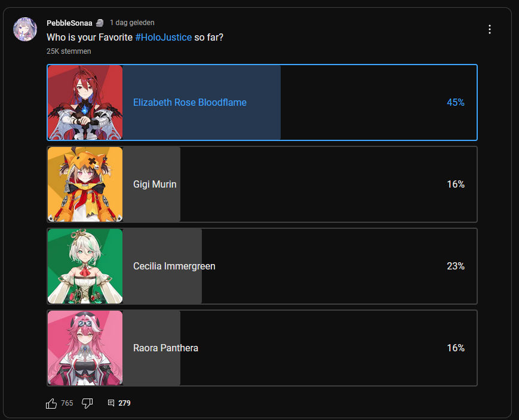519x420 pixels.
Task: Click the badge icon beside PebbleSonaa
Action: pyautogui.click(x=100, y=23)
